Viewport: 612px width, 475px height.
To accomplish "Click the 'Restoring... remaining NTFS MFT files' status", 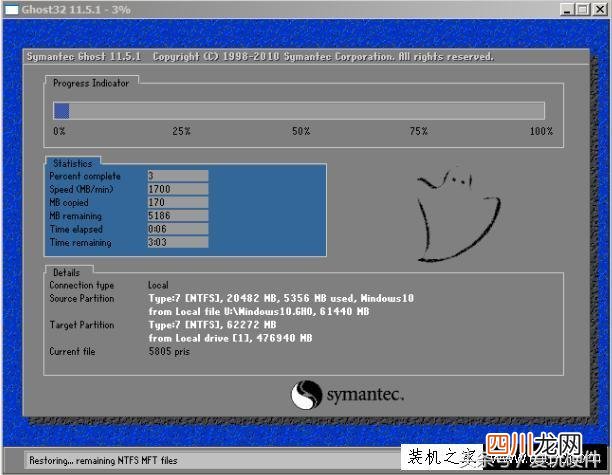I will (x=103, y=461).
